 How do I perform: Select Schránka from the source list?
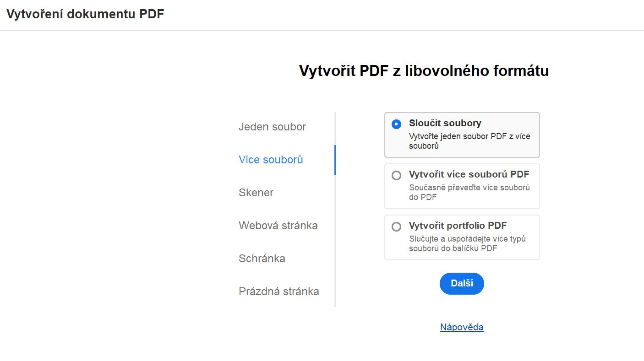pyautogui.click(x=262, y=259)
